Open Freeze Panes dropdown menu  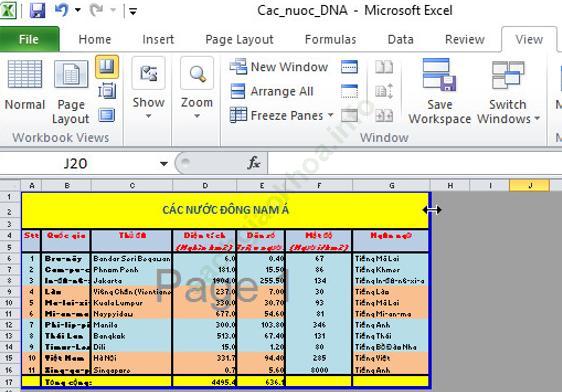click(x=282, y=115)
